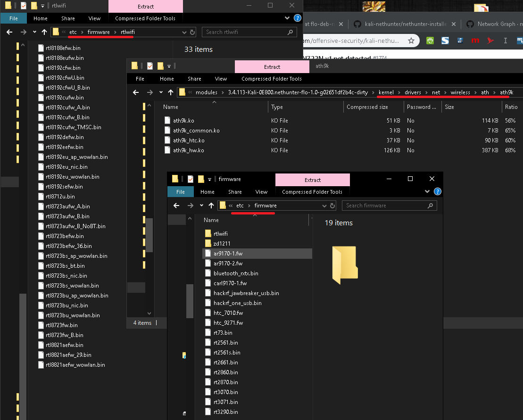Open the rtlwifi folder in the firmware window
The height and width of the screenshot is (420, 523).
[220, 233]
